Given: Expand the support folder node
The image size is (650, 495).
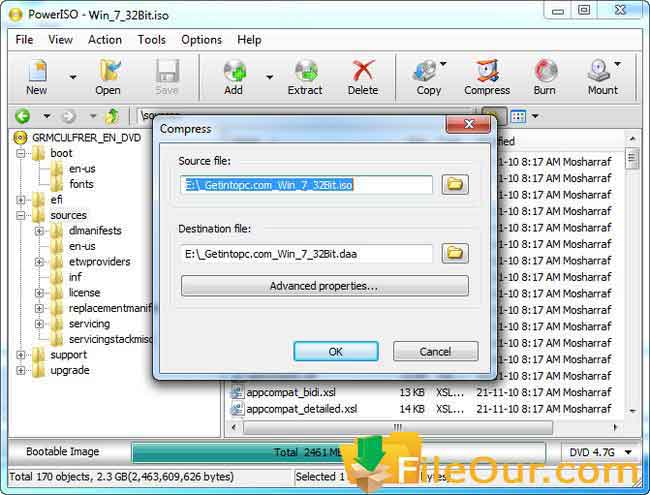Looking at the screenshot, I should click(21, 355).
